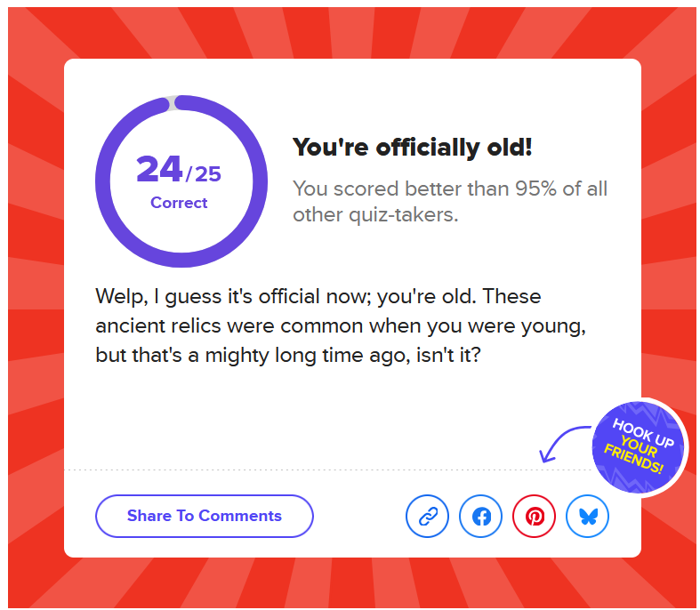This screenshot has height=610, width=700.
Task: Click the You're officially old! heading
Action: click(x=412, y=148)
